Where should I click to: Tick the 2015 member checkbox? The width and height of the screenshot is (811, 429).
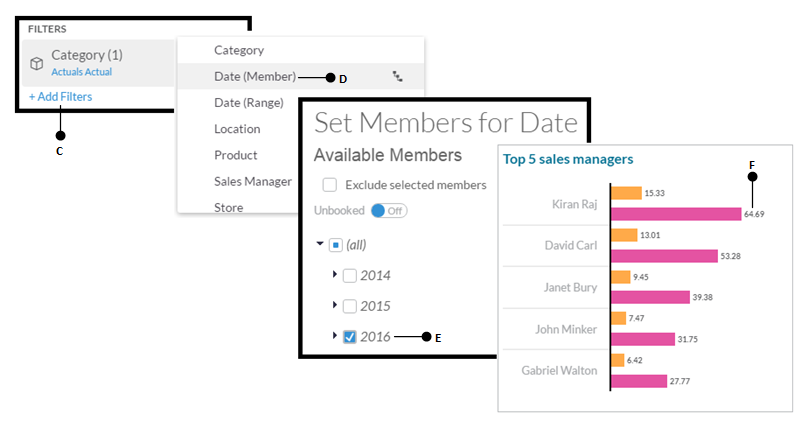(x=350, y=306)
